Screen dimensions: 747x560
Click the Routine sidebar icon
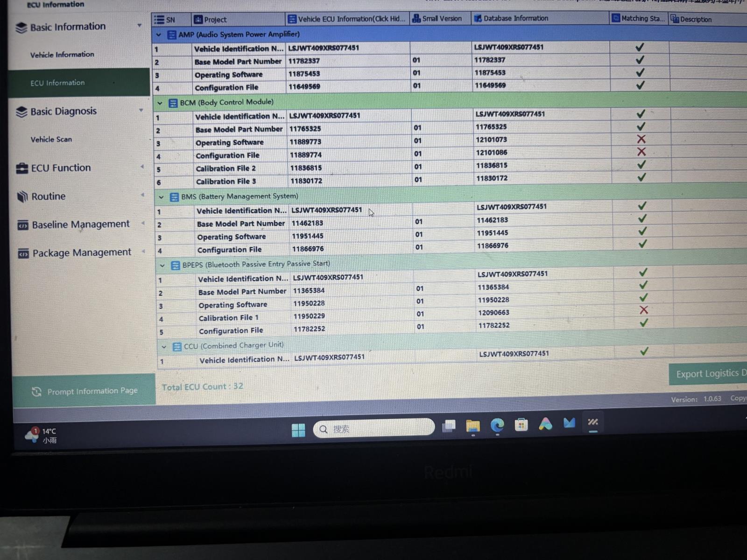point(21,196)
